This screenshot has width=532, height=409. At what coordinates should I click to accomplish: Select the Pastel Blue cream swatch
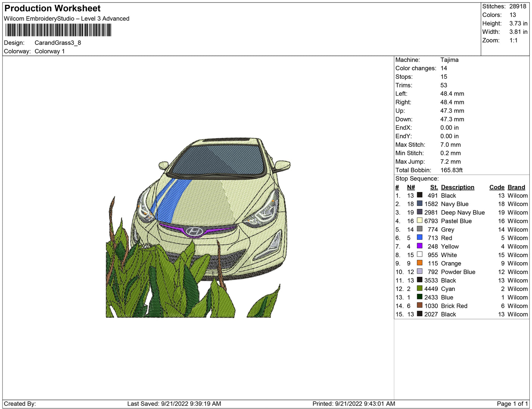(x=419, y=221)
